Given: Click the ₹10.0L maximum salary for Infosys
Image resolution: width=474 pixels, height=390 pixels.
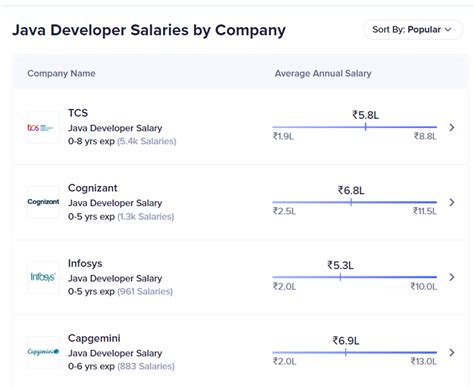Looking at the screenshot, I should [x=424, y=286].
